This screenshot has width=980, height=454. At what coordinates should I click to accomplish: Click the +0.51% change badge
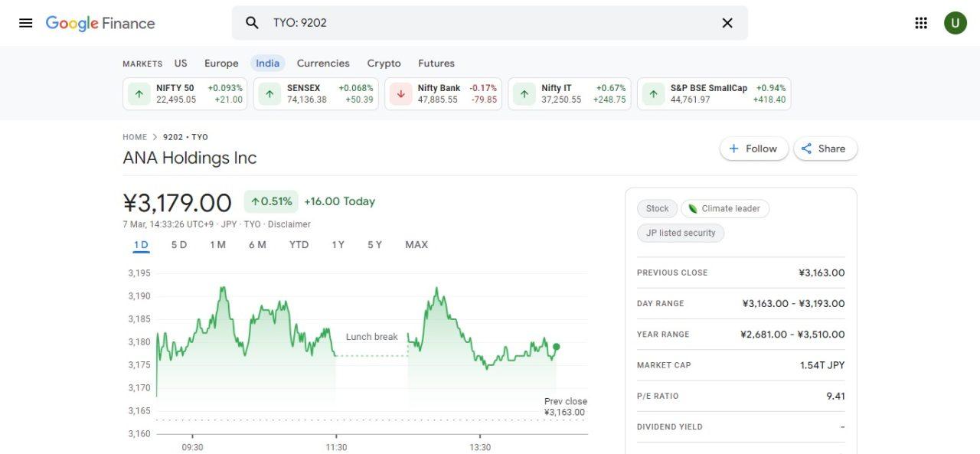(x=271, y=201)
